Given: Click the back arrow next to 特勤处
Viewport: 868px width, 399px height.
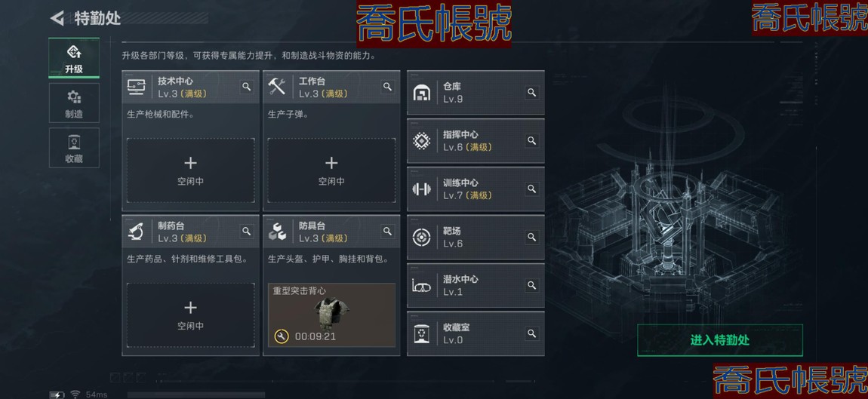Looking at the screenshot, I should (x=57, y=18).
